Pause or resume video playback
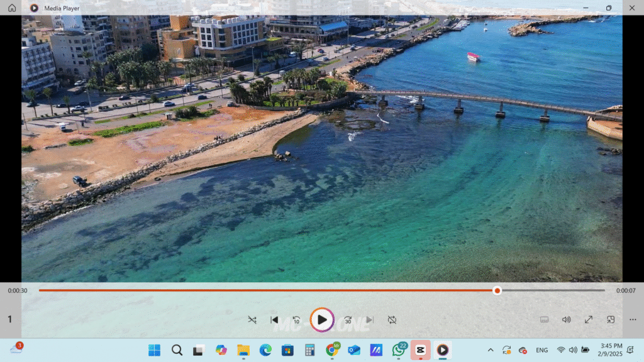 (323, 319)
